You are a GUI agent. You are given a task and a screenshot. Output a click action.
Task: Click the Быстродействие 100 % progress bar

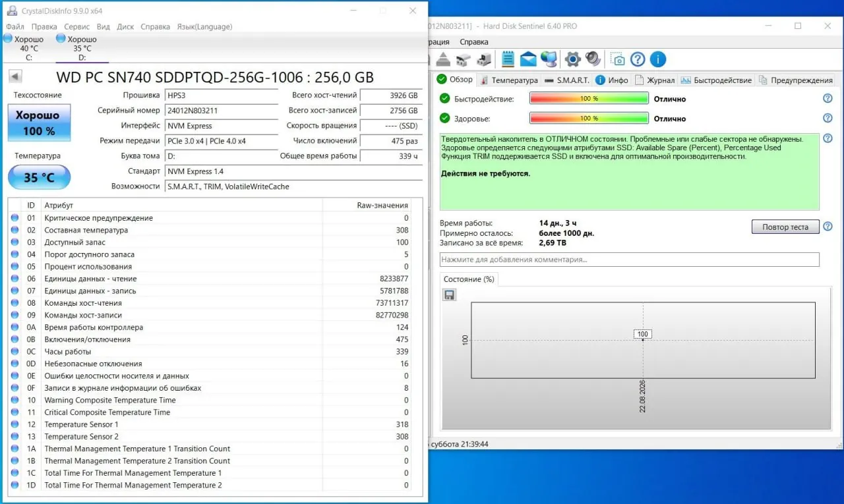(x=589, y=98)
